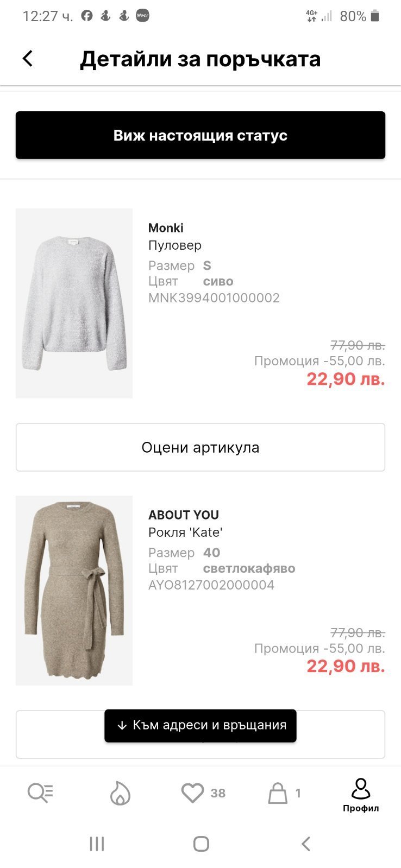The height and width of the screenshot is (868, 401).
Task: Open the gray Monki sweater thumbnail
Action: coord(74,303)
